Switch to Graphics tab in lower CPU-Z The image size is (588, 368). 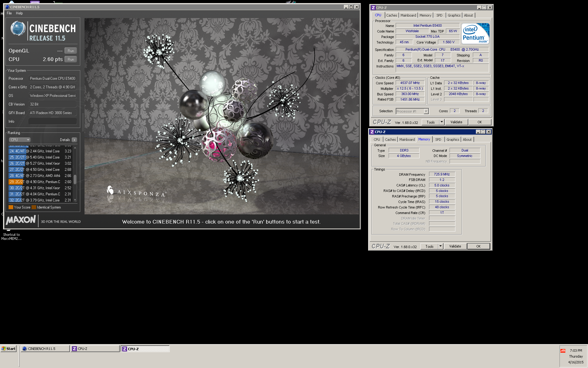click(453, 140)
